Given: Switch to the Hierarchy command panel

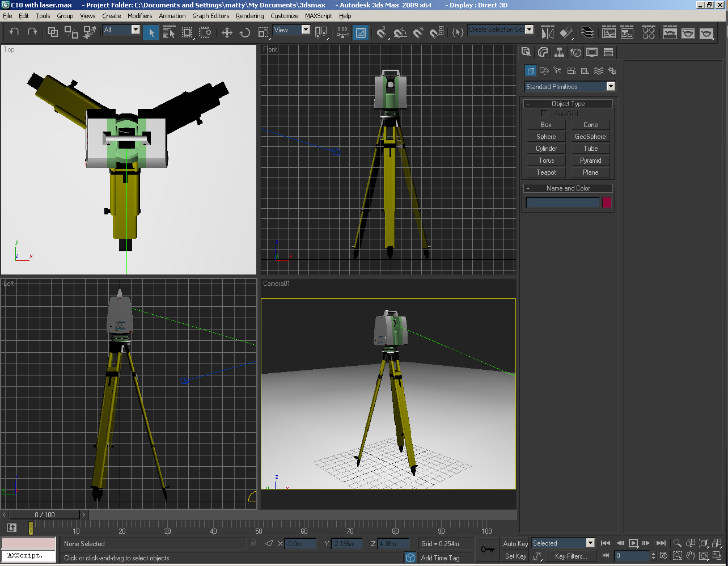Looking at the screenshot, I should coord(559,52).
